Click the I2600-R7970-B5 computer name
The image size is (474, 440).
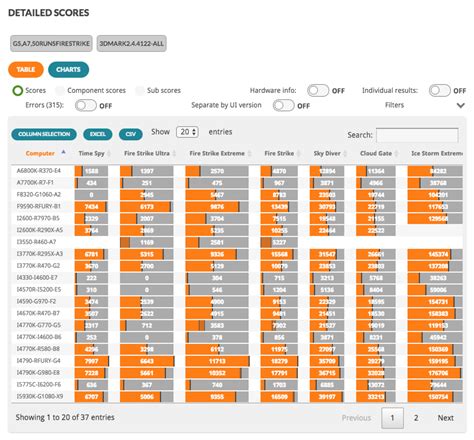[38, 218]
